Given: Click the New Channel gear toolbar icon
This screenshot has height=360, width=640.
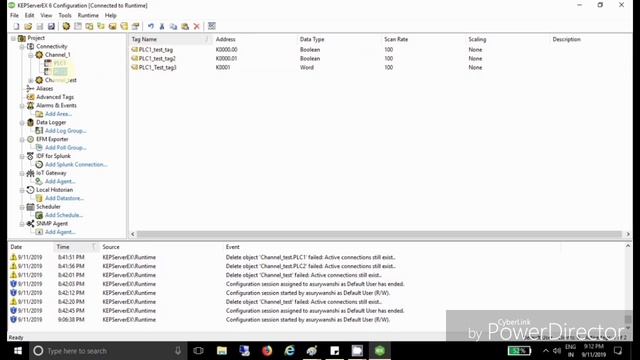Looking at the screenshot, I should pos(66,27).
